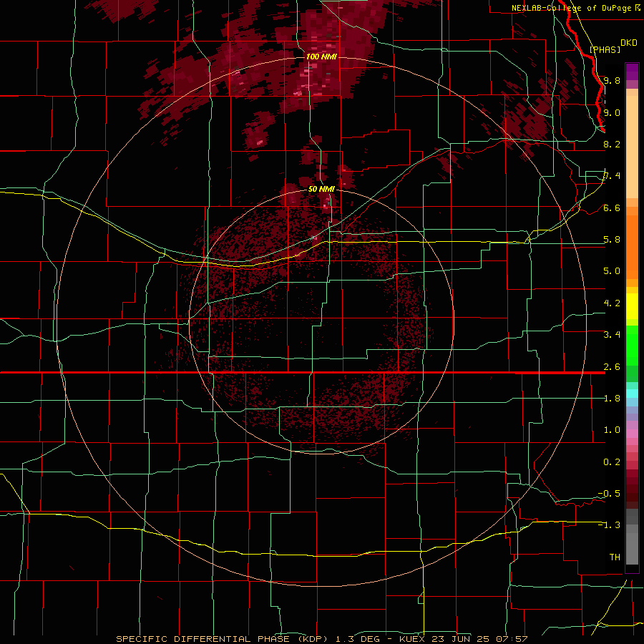Click the [PHAS] label above the color scale
The height and width of the screenshot is (644, 644).
[x=605, y=49]
